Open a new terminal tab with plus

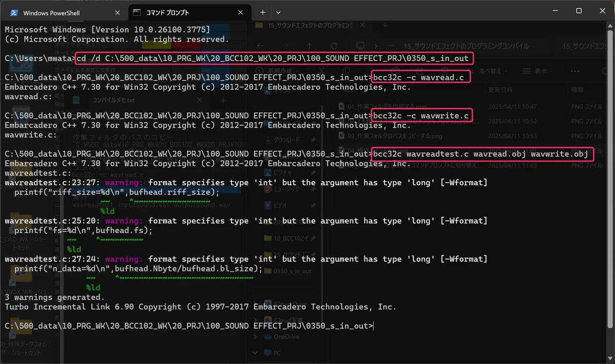[x=262, y=12]
